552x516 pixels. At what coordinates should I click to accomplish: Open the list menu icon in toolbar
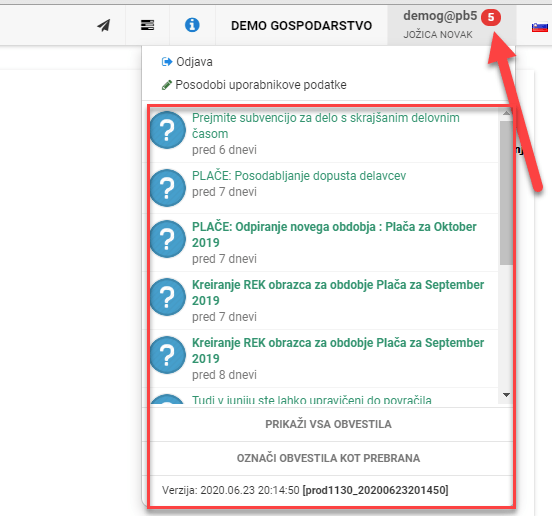click(148, 25)
